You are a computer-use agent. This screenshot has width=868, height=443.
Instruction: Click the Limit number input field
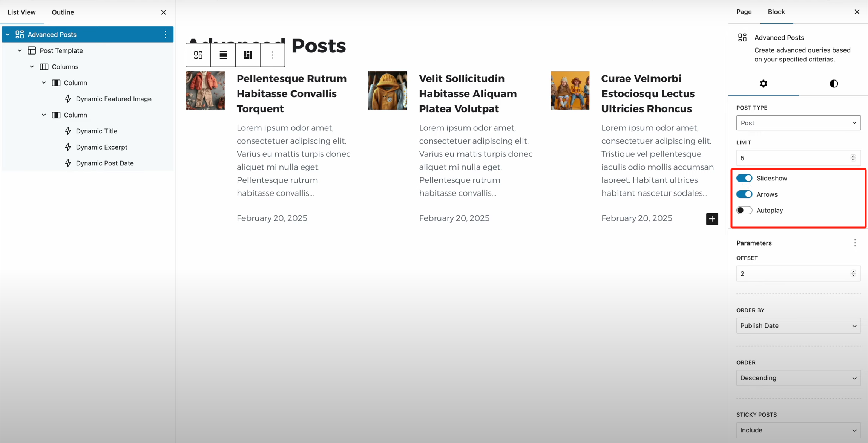[794, 158]
